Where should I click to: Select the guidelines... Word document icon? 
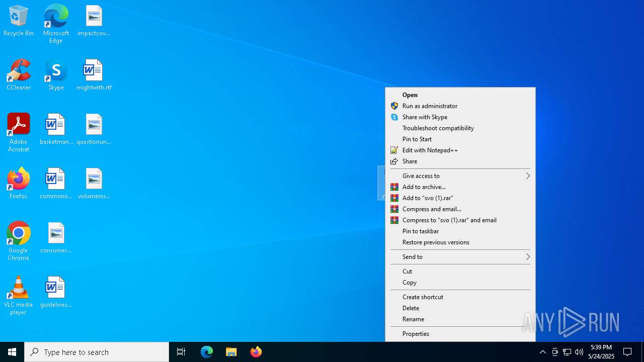point(56,293)
